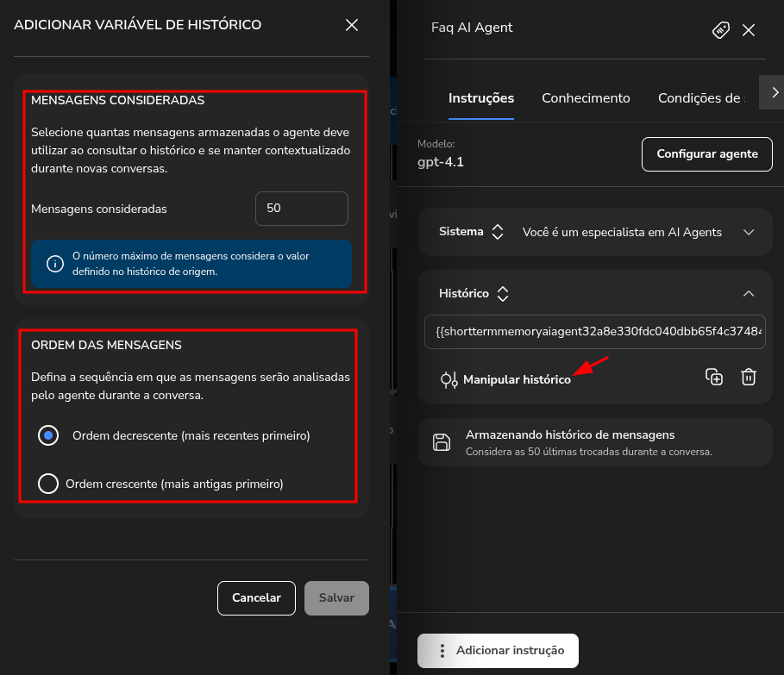
Task: Click the info icon in the blue notice
Action: [53, 264]
